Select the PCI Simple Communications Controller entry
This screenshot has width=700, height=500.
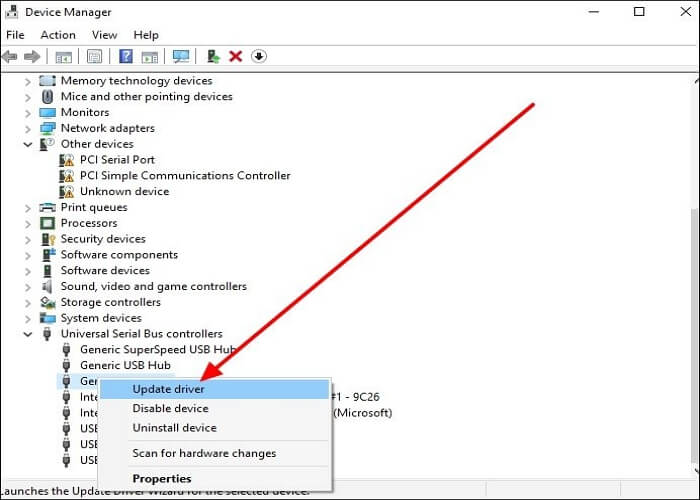pyautogui.click(x=185, y=175)
